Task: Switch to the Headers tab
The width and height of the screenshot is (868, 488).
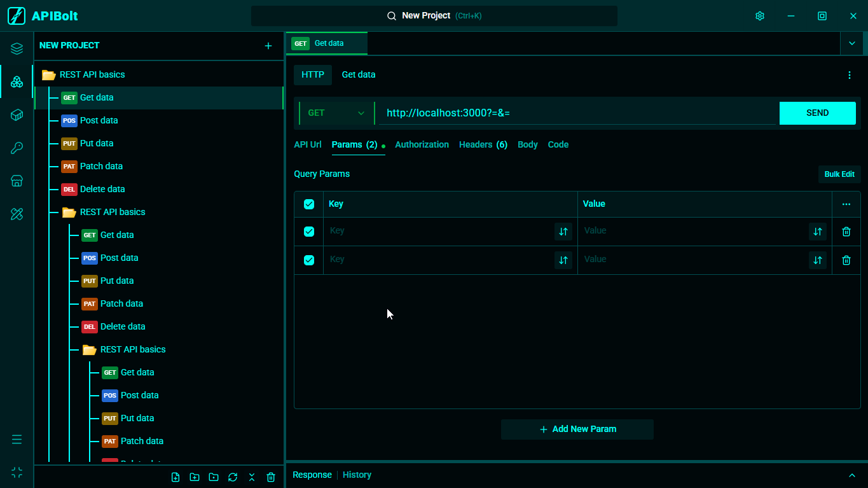Action: [x=483, y=144]
